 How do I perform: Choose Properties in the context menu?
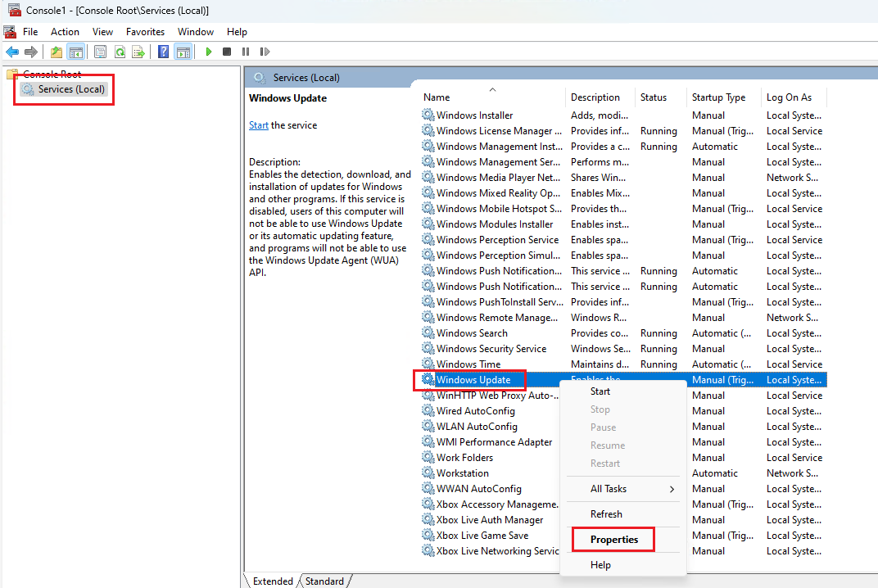(x=623, y=540)
